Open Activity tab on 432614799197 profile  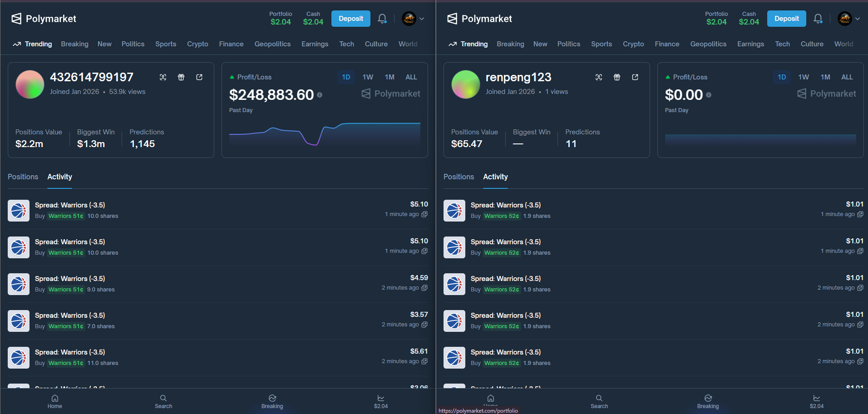[x=60, y=177]
